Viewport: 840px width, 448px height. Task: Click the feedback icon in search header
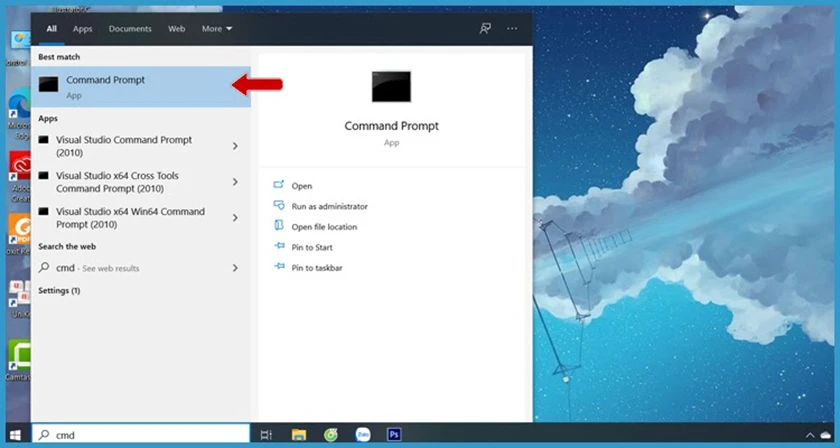pyautogui.click(x=485, y=28)
